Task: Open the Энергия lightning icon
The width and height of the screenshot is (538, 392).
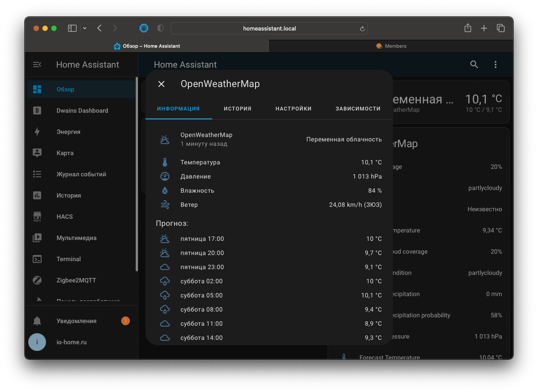Action: (x=37, y=132)
